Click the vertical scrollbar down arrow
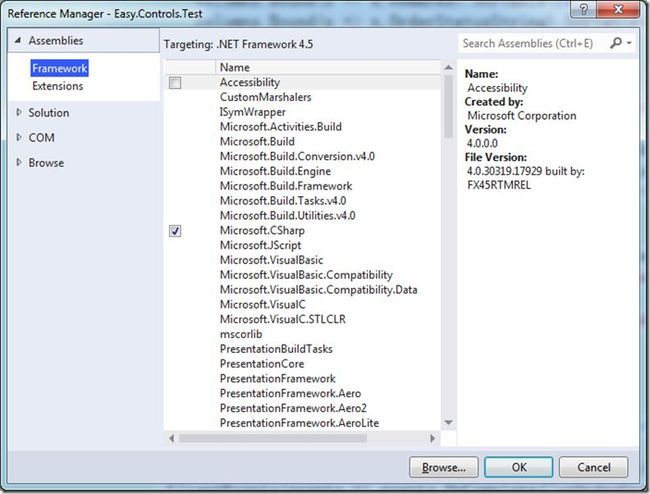650x494 pixels. click(x=448, y=422)
